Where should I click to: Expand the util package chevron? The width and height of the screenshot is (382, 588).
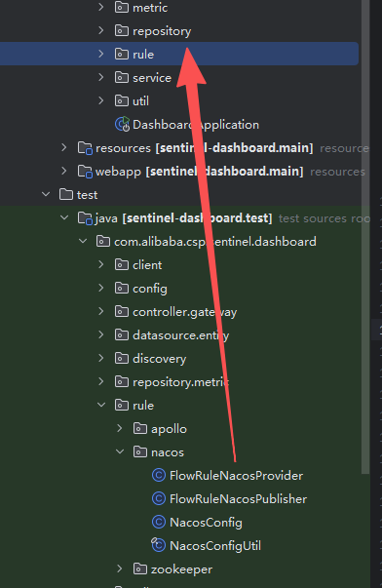point(100,100)
